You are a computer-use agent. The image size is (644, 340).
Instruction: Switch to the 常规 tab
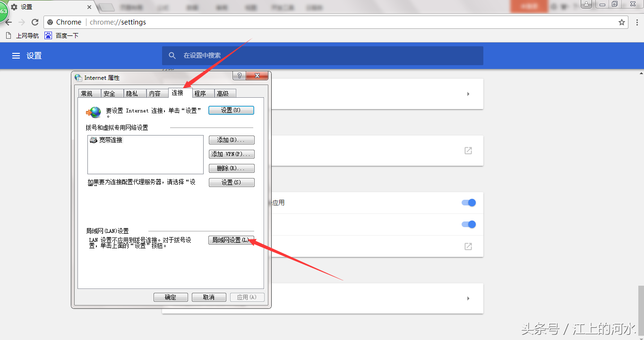90,93
